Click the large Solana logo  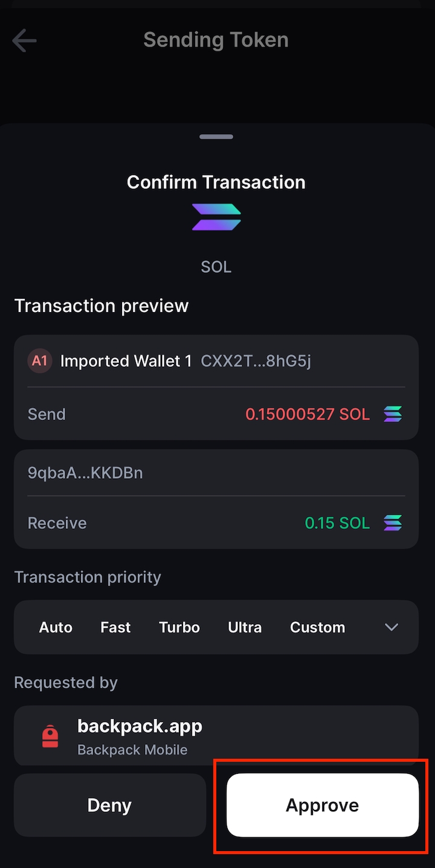coord(216,217)
